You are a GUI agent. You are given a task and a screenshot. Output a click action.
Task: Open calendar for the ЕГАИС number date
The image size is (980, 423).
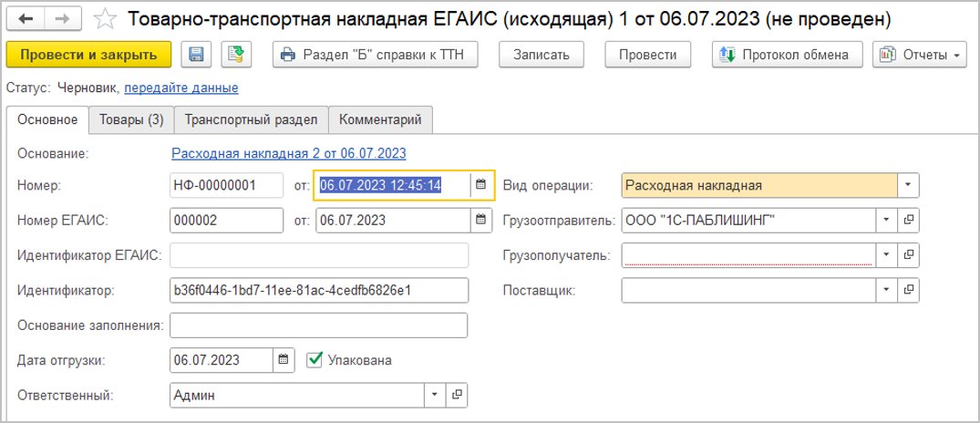[x=481, y=220]
